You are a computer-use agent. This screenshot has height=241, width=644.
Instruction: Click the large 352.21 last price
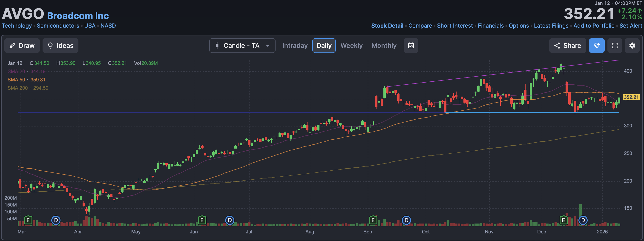tap(589, 14)
